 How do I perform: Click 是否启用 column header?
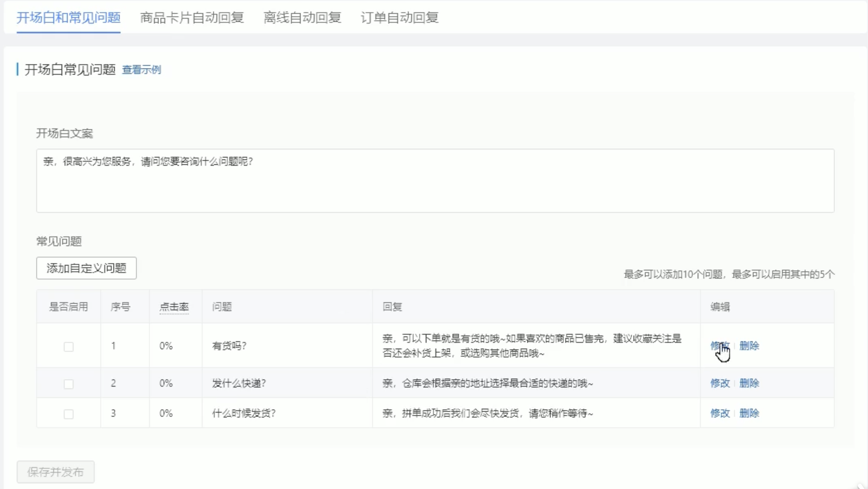pos(68,307)
